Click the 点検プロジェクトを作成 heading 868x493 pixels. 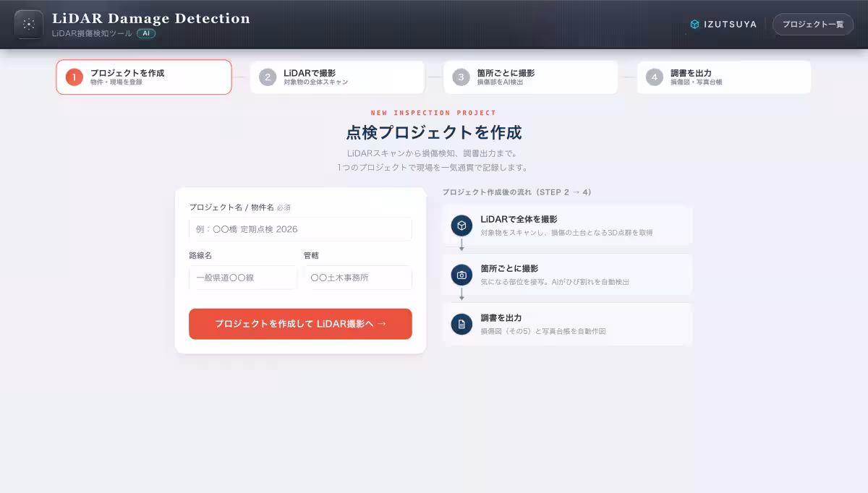[x=434, y=133]
